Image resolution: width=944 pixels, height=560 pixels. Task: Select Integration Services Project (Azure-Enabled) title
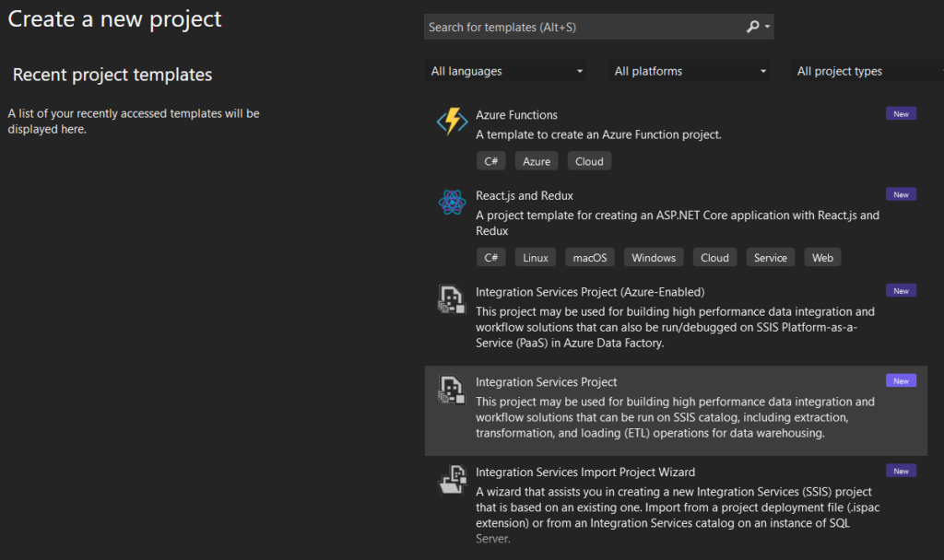(590, 292)
